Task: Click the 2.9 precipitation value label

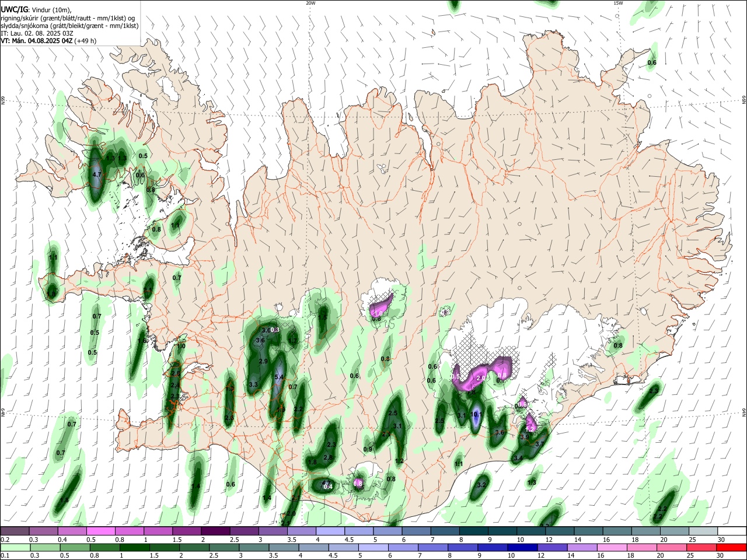Action: (x=263, y=362)
